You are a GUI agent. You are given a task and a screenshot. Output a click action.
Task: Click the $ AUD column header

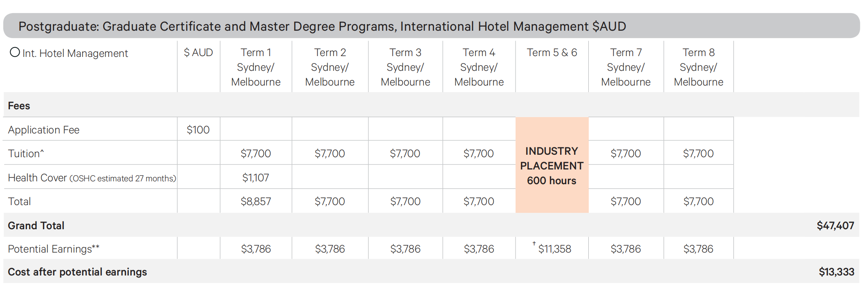click(x=198, y=53)
